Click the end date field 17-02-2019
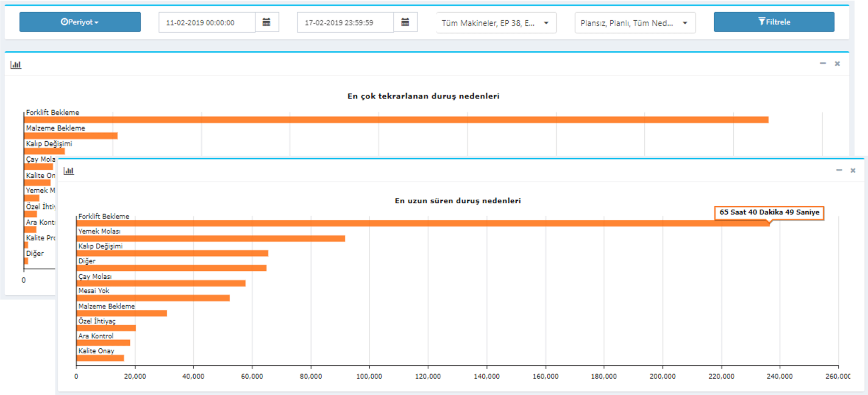 (345, 22)
